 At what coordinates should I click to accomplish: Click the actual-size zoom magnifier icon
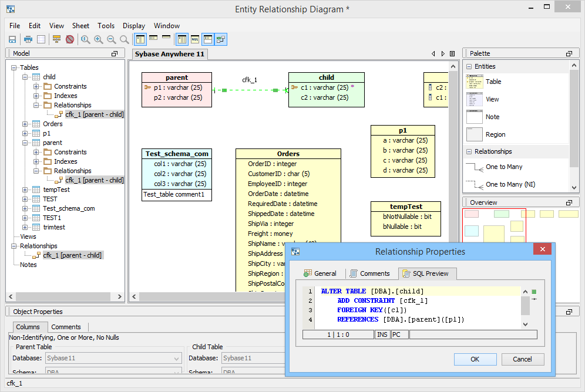85,39
